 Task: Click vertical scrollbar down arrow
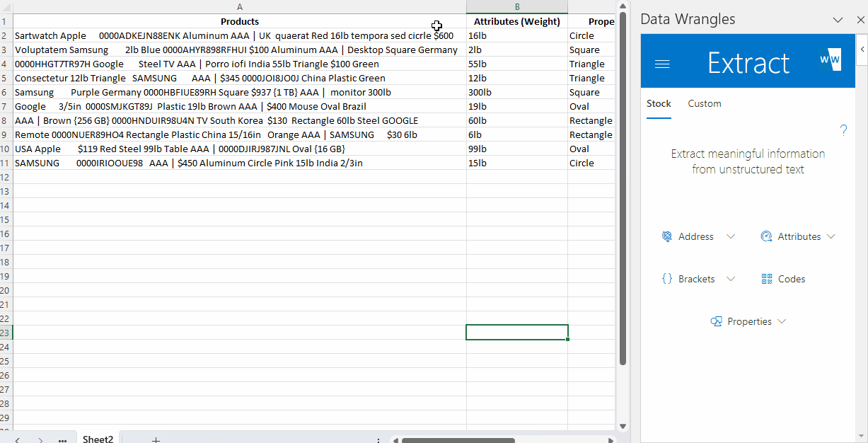pos(623,426)
